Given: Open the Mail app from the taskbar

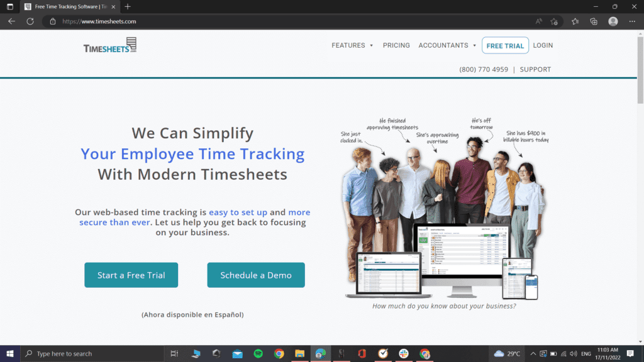Looking at the screenshot, I should (237, 353).
